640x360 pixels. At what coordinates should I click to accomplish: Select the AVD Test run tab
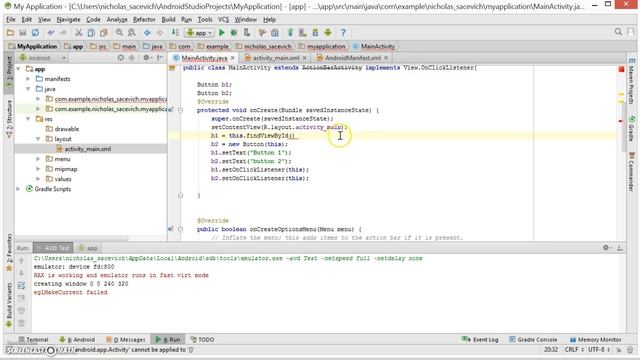[53, 248]
